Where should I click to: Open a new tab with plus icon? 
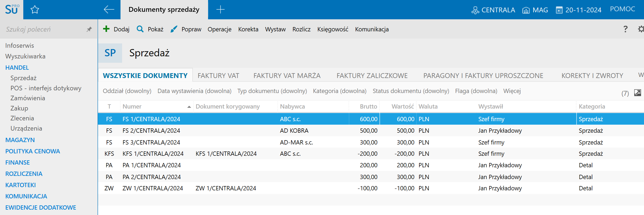(x=220, y=10)
